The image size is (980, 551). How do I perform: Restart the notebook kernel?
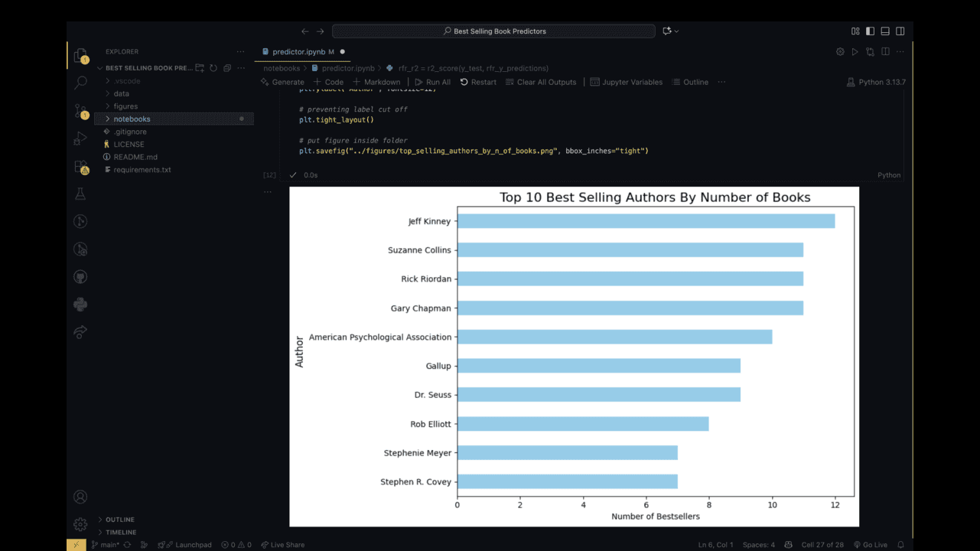(x=478, y=82)
